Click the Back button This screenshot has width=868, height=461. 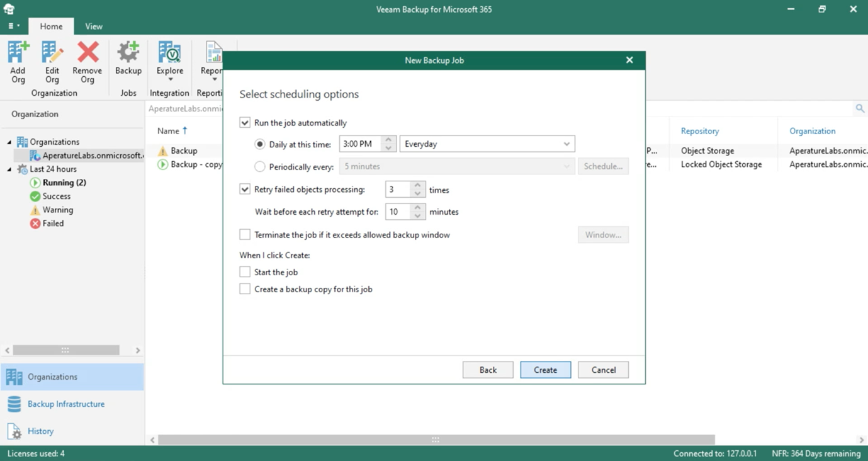[488, 370]
